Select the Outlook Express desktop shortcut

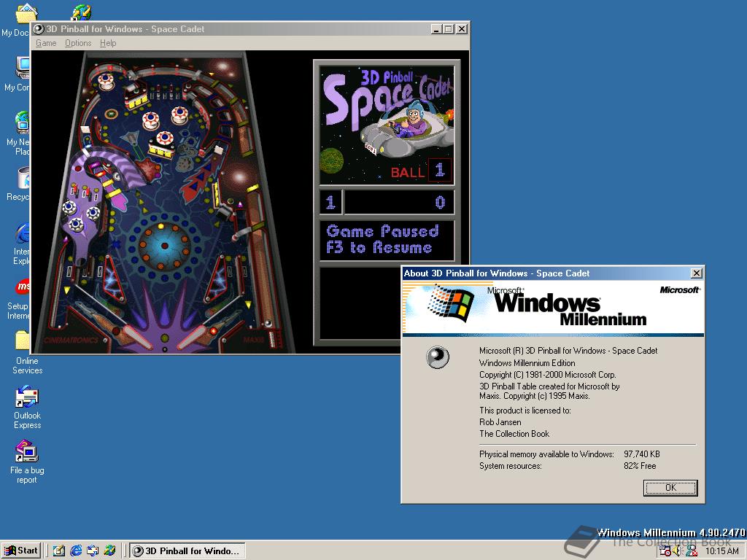click(x=27, y=407)
